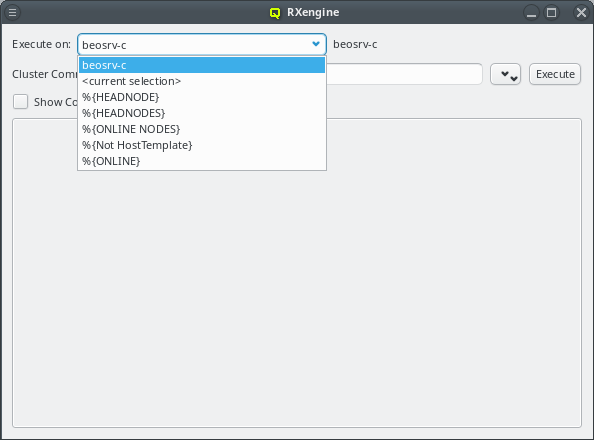Open the window menu hamburger icon

pyautogui.click(x=13, y=13)
